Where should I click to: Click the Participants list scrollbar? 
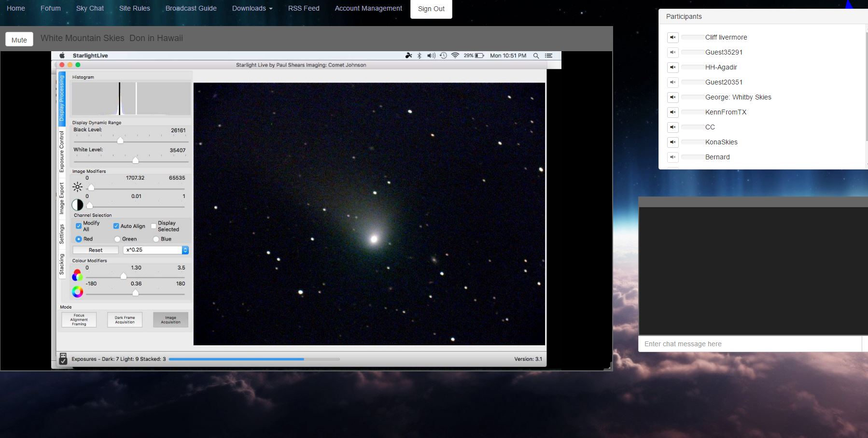tap(867, 87)
